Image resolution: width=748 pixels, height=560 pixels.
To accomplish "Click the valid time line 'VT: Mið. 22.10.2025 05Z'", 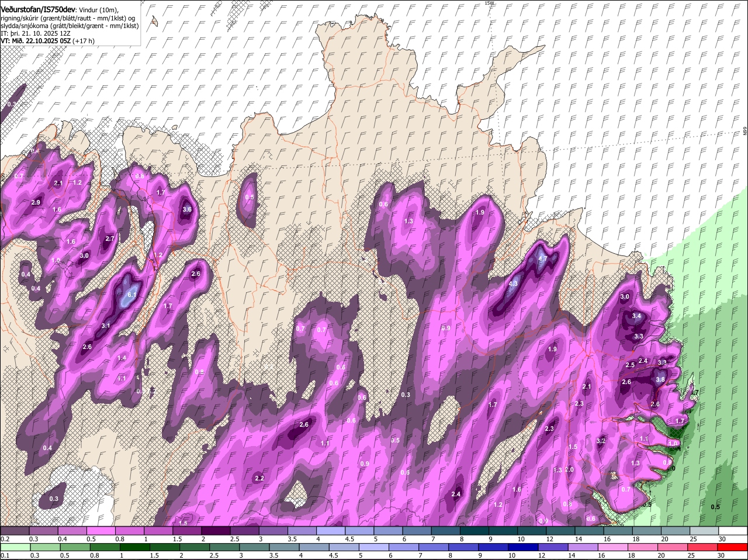I will click(36, 41).
